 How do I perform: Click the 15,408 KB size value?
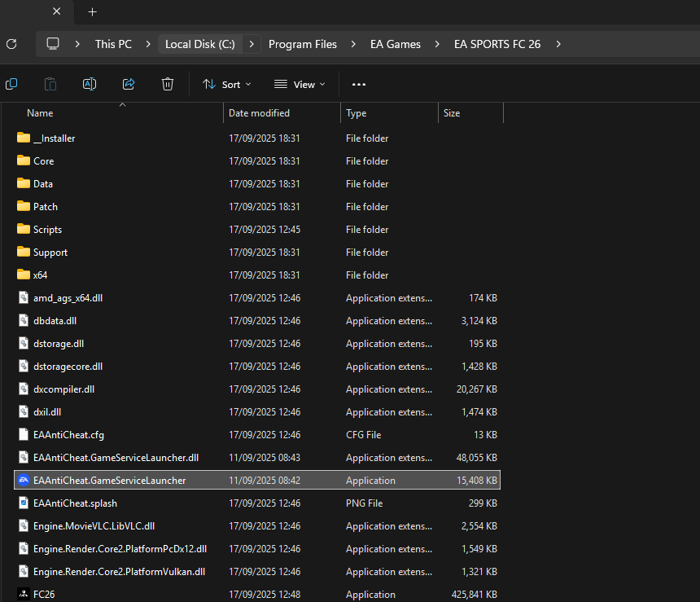pos(477,481)
